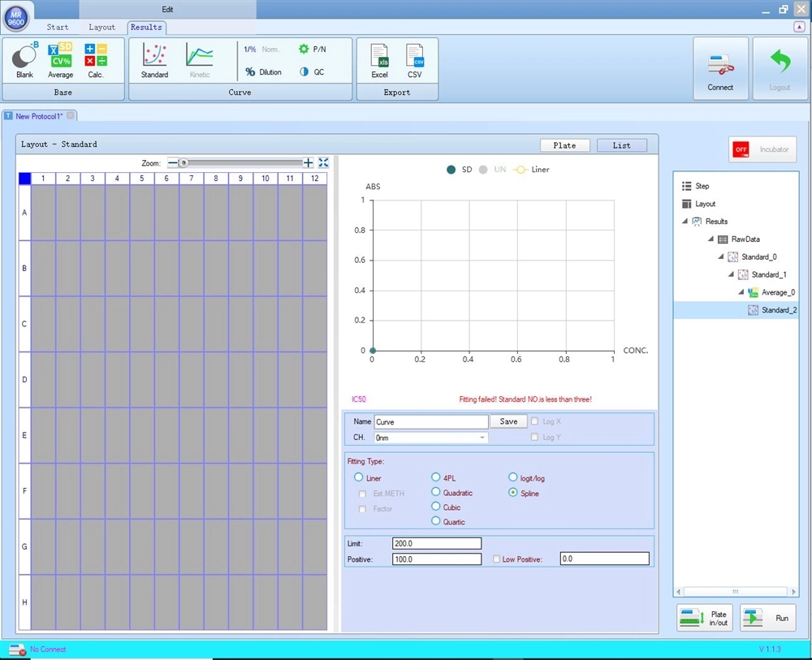Switch to the Start tab

(x=58, y=27)
